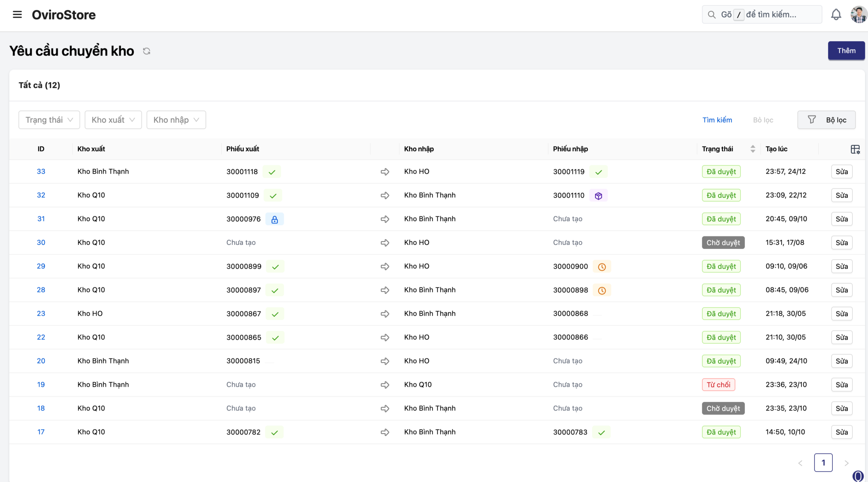Viewport: 868px width, 482px height.
Task: Open the Kho xuất filter dropdown
Action: (x=113, y=120)
